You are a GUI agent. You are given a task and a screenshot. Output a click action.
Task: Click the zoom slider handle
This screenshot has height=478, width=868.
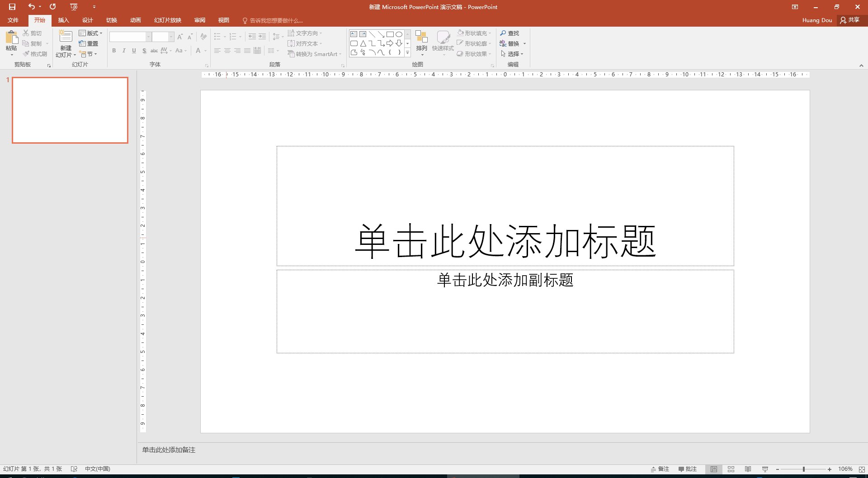(804, 469)
